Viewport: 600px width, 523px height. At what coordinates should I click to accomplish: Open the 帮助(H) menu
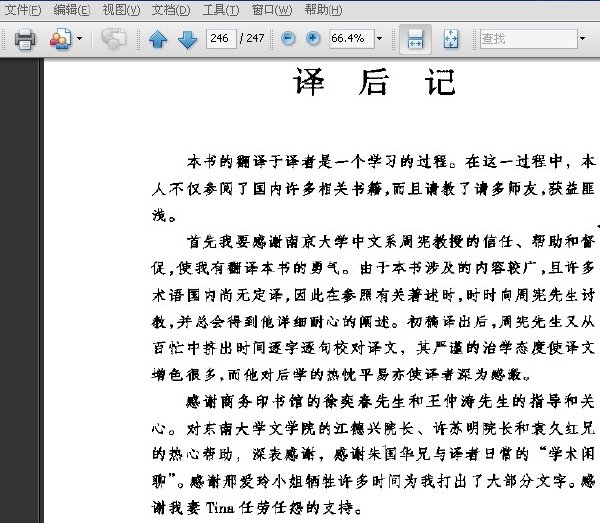[x=323, y=10]
